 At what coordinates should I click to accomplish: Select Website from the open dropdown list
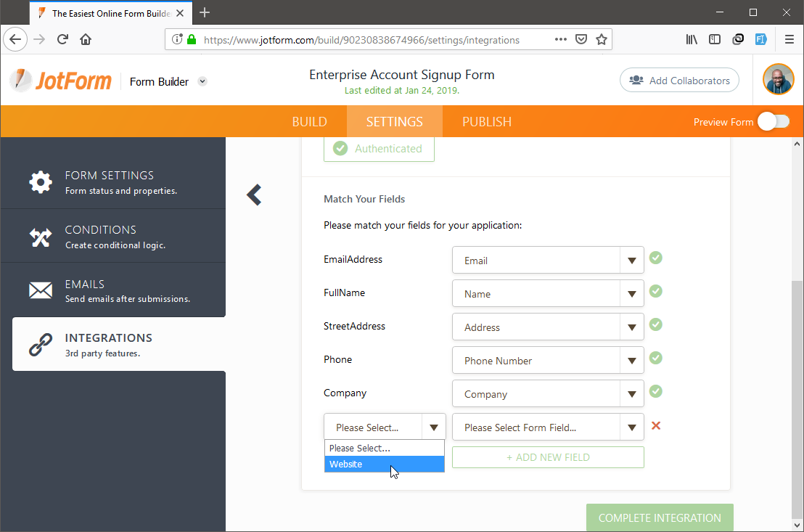pyautogui.click(x=345, y=464)
